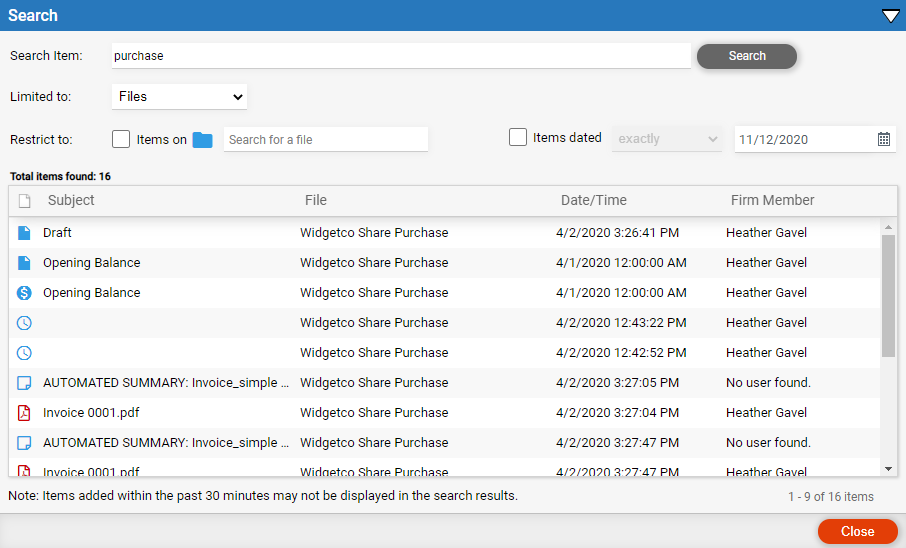Viewport: 906px width, 548px height.
Task: Click the red Close button
Action: point(857,531)
